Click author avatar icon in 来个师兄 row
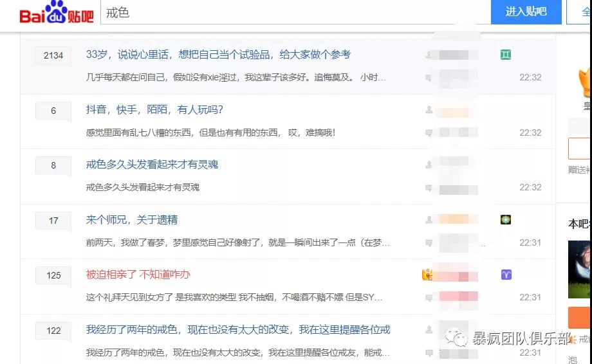Image resolution: width=592 pixels, height=364 pixels. (x=429, y=219)
